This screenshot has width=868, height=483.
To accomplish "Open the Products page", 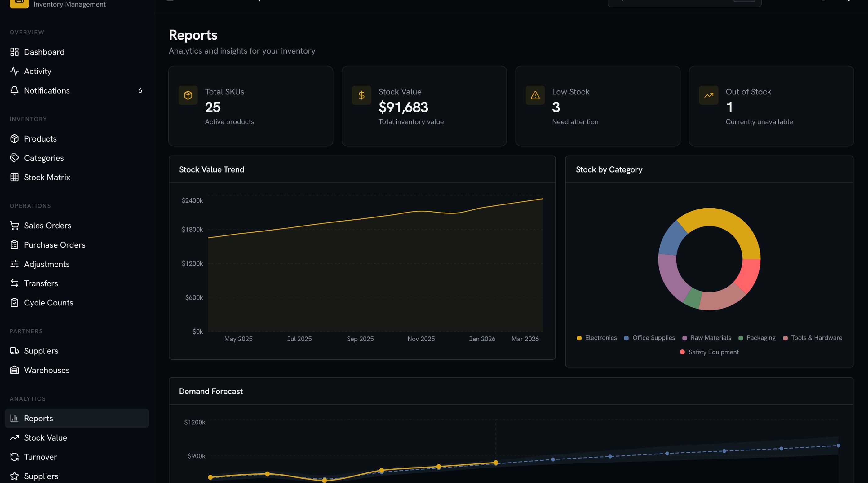I will pos(77,139).
